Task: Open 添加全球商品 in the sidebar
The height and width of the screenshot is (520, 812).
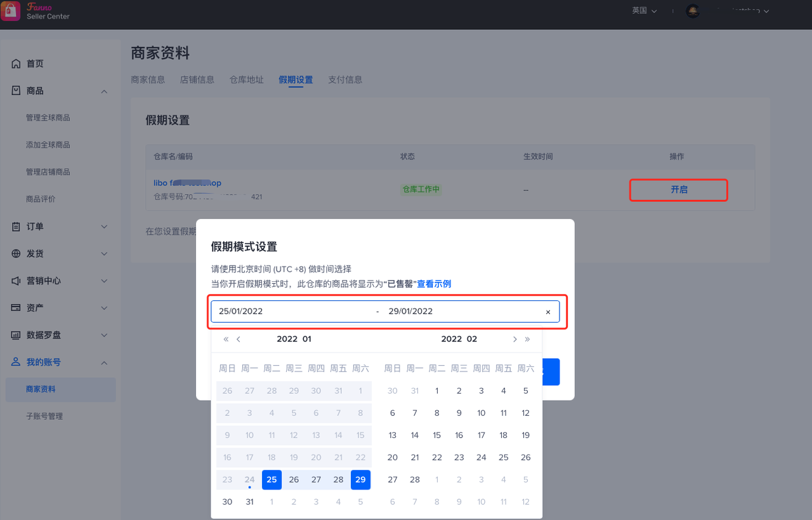Action: point(48,145)
